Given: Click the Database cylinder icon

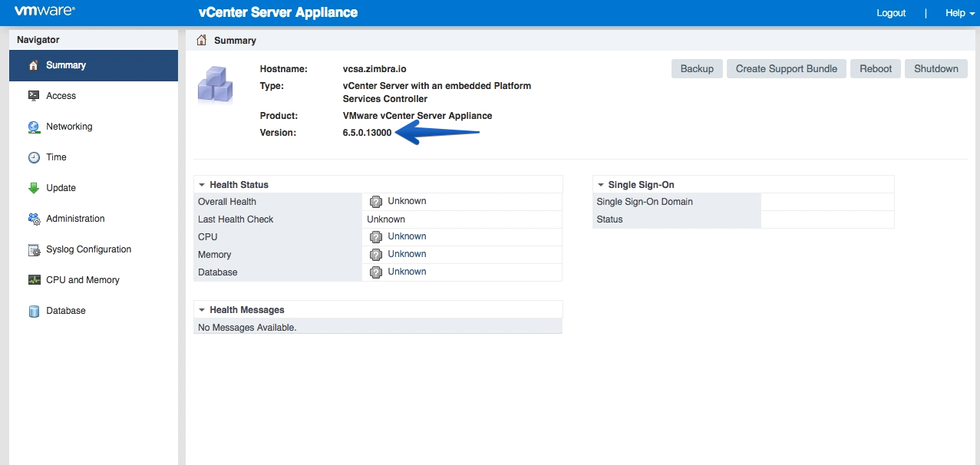Looking at the screenshot, I should pyautogui.click(x=33, y=311).
